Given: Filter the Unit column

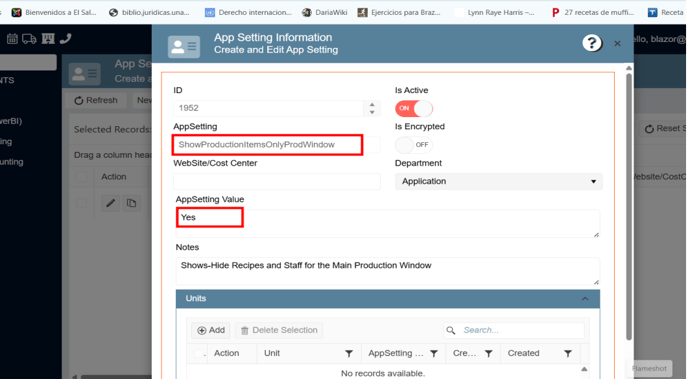Looking at the screenshot, I should (349, 354).
